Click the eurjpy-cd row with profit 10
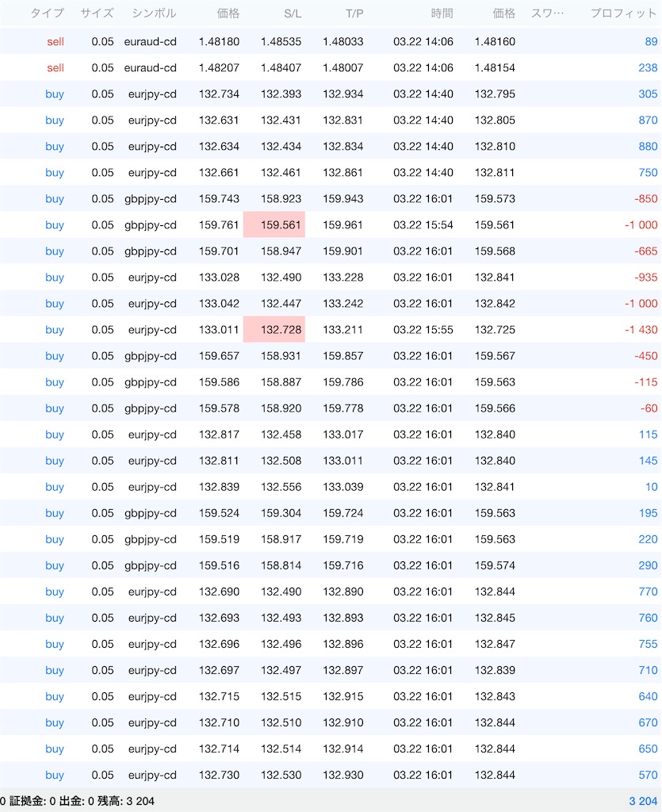Screen dimensions: 662x812 [x=331, y=487]
